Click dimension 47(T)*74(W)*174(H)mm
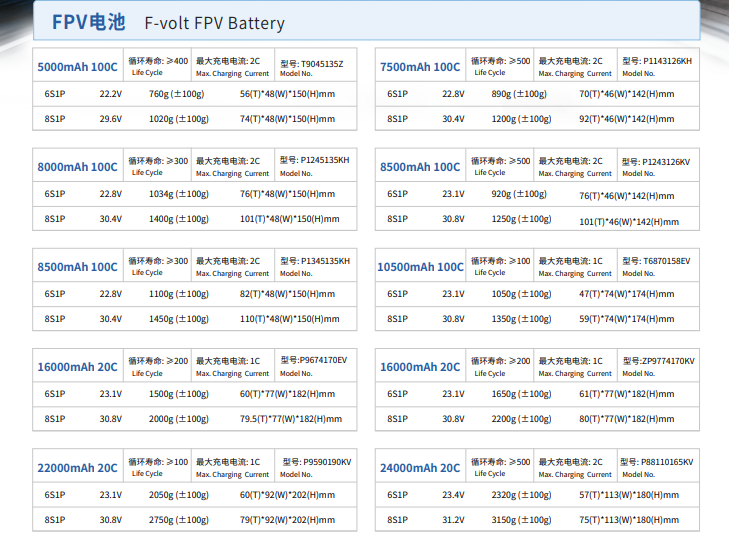The image size is (729, 536). [627, 294]
